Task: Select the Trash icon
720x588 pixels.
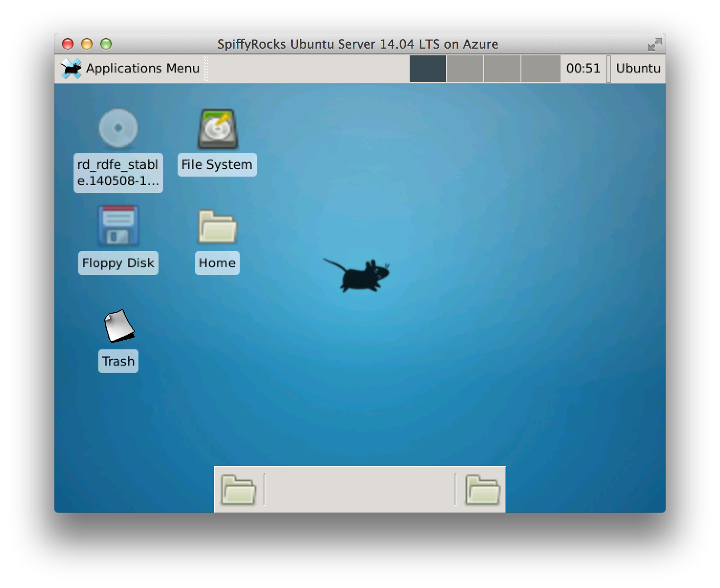Action: tap(119, 326)
